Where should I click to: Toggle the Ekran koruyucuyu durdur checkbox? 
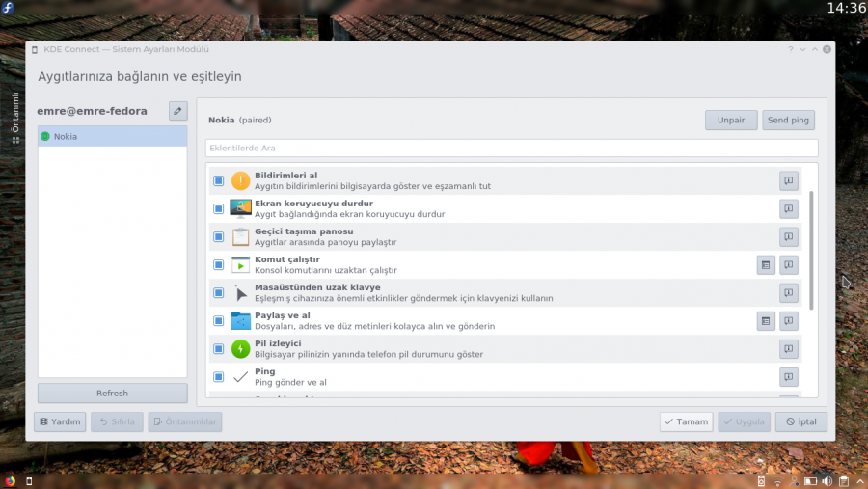[219, 208]
